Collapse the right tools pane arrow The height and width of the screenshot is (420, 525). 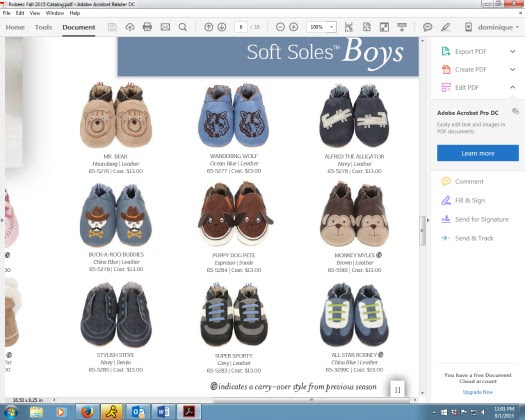pos(428,220)
